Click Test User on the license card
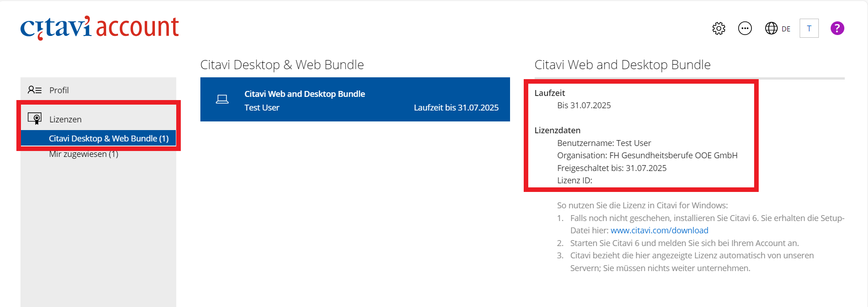 click(262, 108)
